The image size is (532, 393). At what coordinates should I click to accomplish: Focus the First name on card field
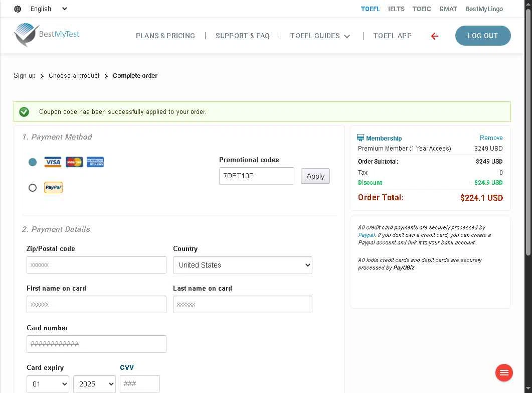pos(96,304)
